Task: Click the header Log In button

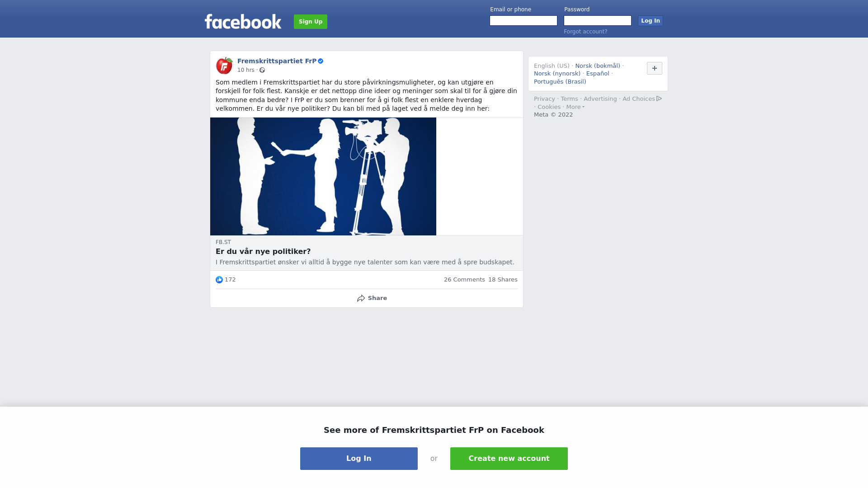Action: point(651,21)
